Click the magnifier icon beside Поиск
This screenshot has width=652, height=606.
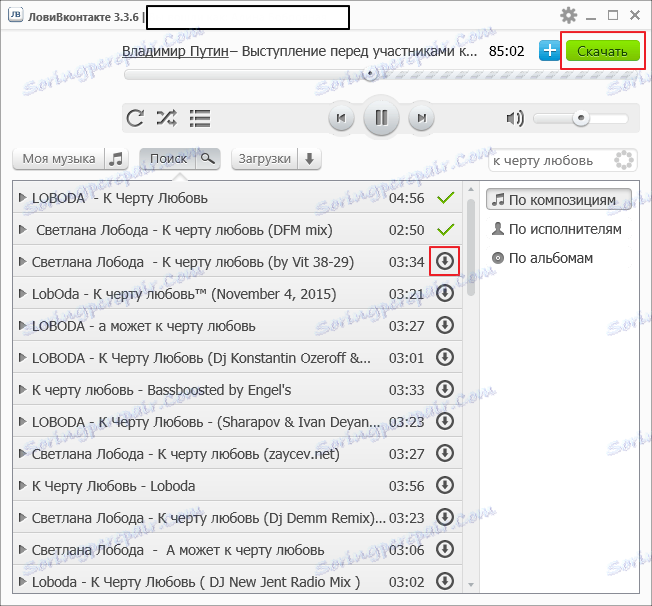[x=208, y=159]
